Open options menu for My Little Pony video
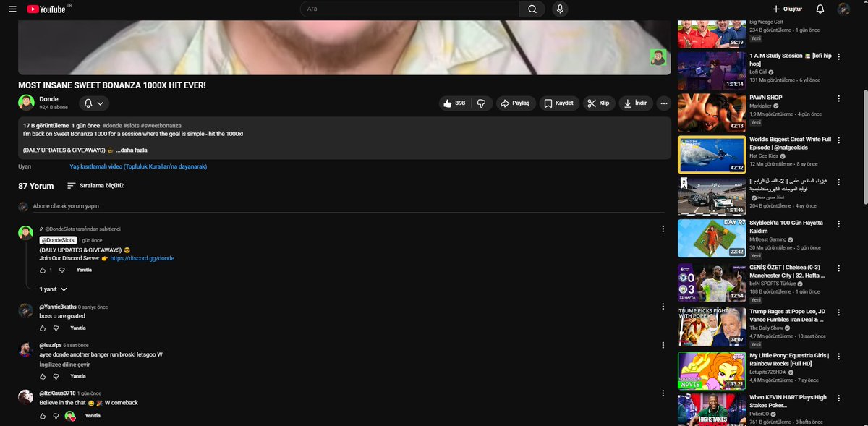The width and height of the screenshot is (868, 426). [x=838, y=355]
